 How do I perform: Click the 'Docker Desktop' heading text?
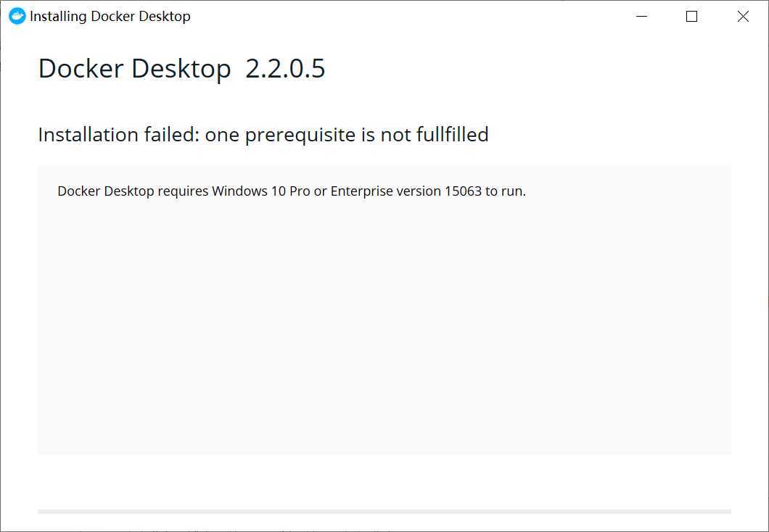coord(134,68)
